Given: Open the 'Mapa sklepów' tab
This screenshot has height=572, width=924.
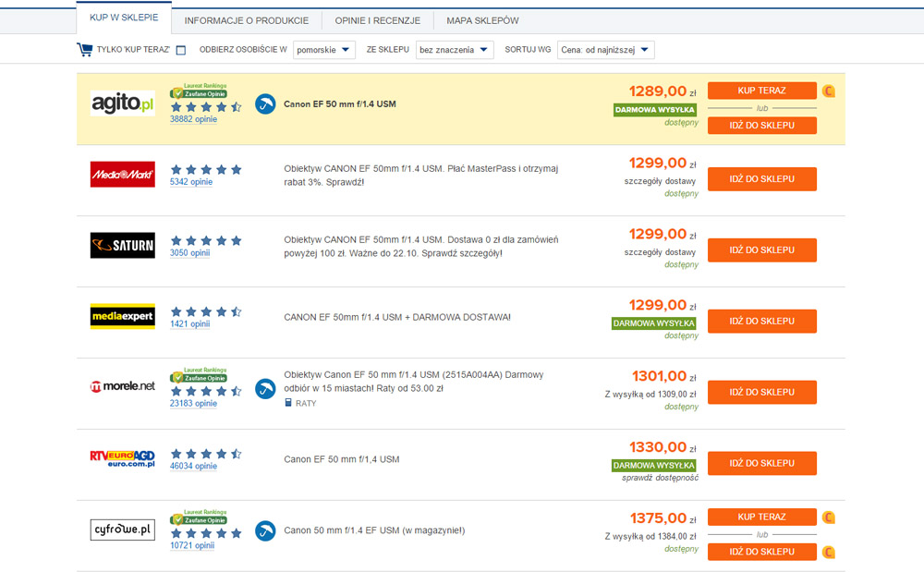Looking at the screenshot, I should [x=482, y=20].
